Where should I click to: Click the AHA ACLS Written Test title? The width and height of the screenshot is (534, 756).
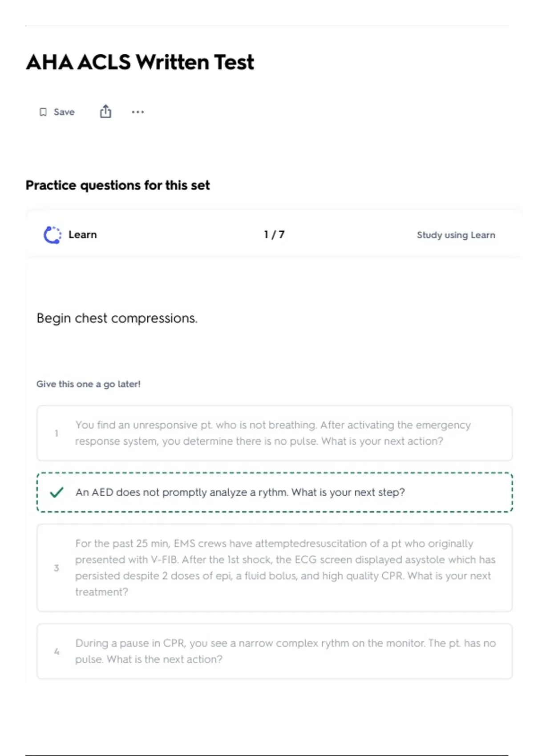(140, 62)
